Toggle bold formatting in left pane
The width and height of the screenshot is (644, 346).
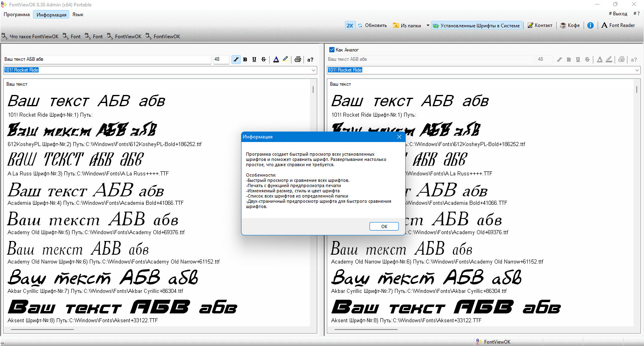click(245, 60)
